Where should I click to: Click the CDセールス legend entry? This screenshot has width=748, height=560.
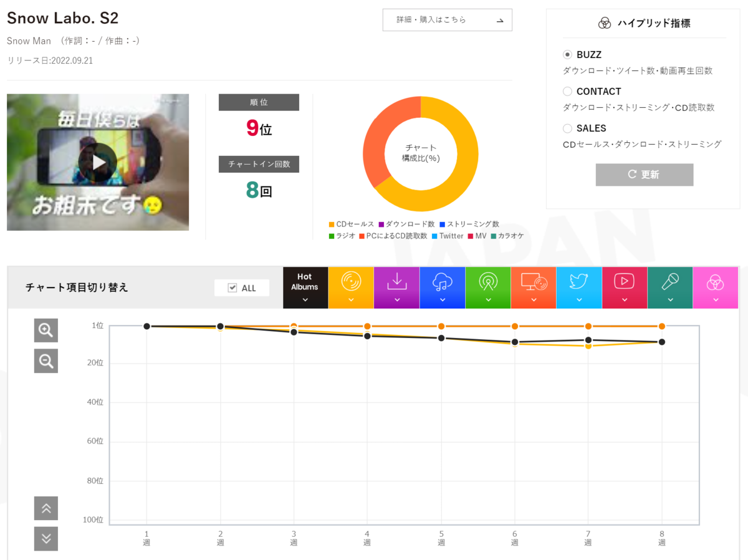coord(352,224)
